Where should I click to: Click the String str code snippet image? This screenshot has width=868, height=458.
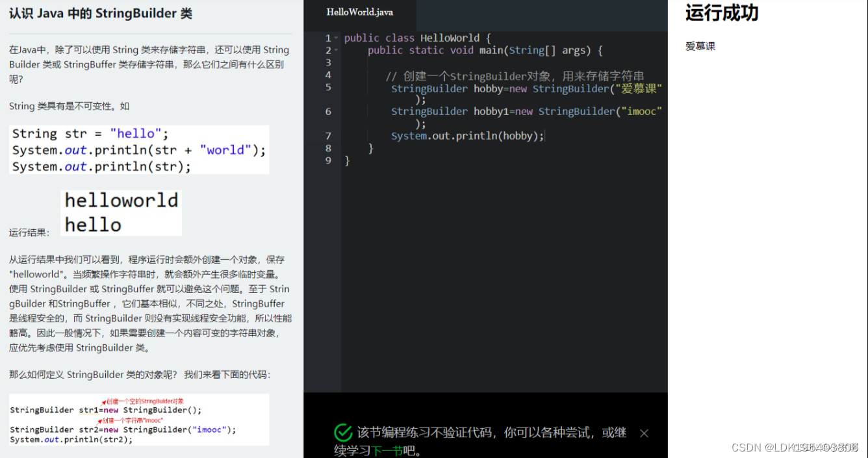(x=139, y=149)
